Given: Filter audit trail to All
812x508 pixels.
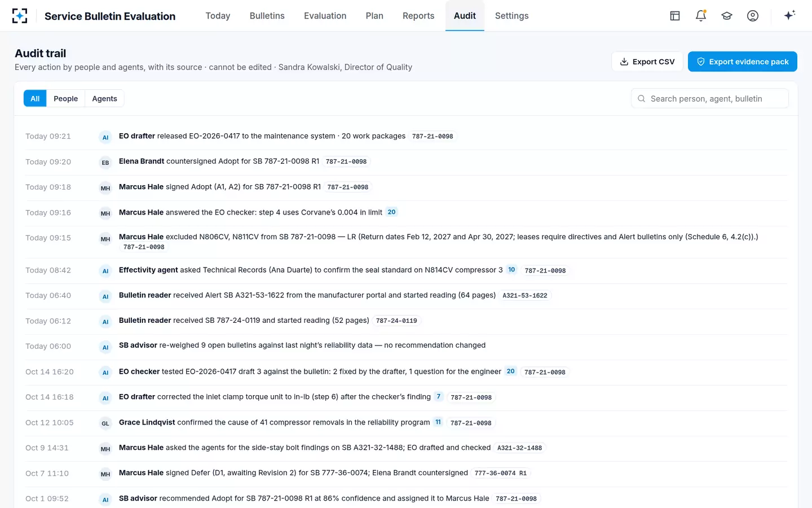Looking at the screenshot, I should click(x=35, y=98).
